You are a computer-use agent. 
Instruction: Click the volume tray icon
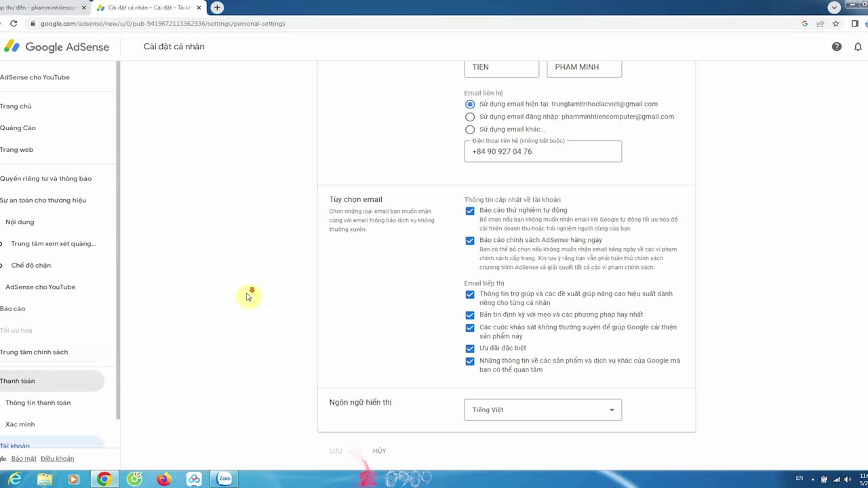pos(847,479)
